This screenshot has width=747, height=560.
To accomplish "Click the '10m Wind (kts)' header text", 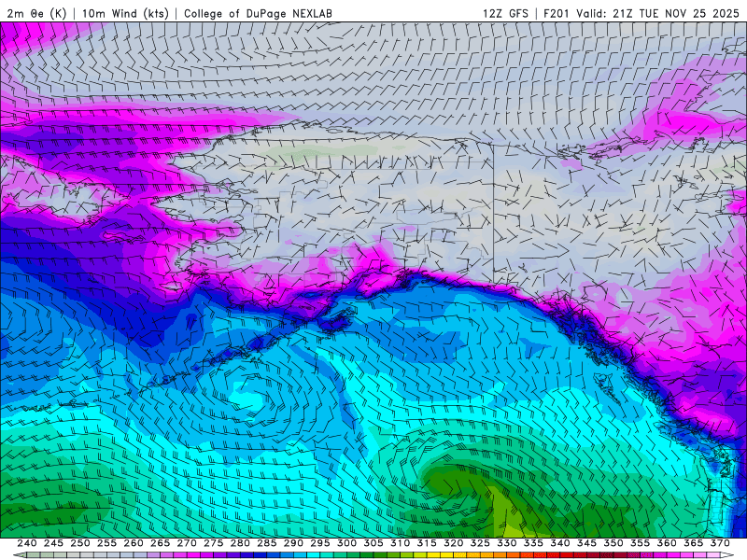I will point(125,13).
